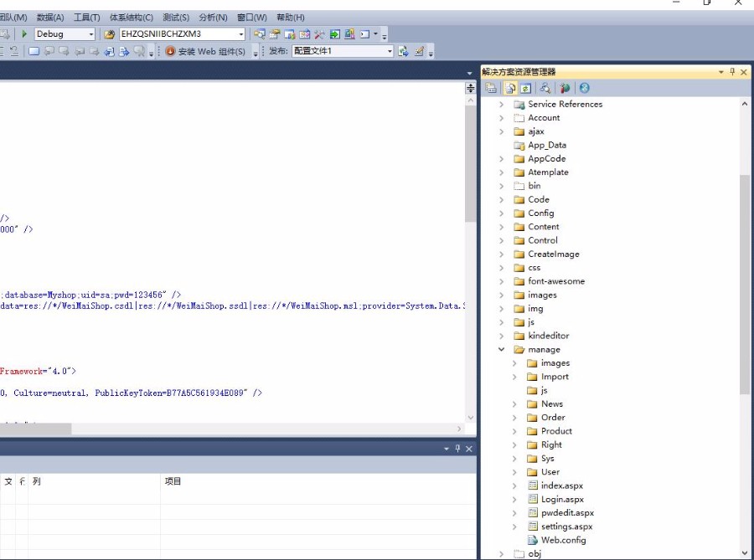This screenshot has width=754, height=560.
Task: Open the 工具(T) menu
Action: pos(86,18)
